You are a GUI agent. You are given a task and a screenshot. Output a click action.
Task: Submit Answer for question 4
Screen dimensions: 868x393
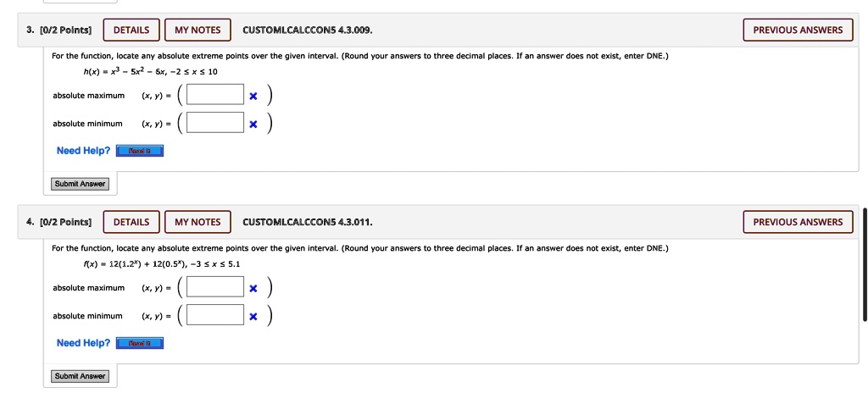click(x=81, y=376)
